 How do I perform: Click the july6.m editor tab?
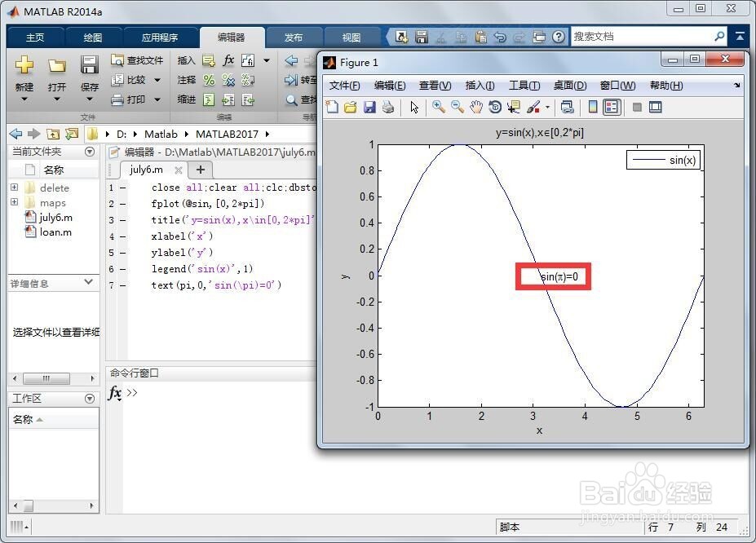coord(146,170)
